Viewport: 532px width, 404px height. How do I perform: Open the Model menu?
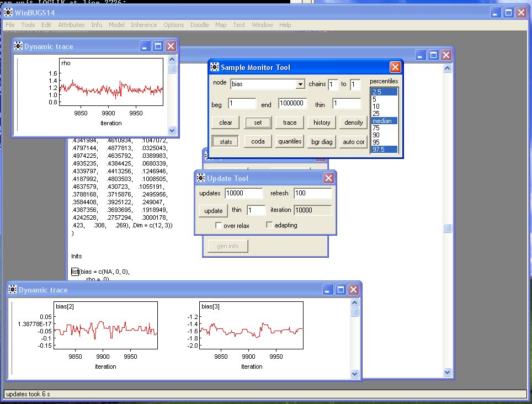tap(116, 25)
